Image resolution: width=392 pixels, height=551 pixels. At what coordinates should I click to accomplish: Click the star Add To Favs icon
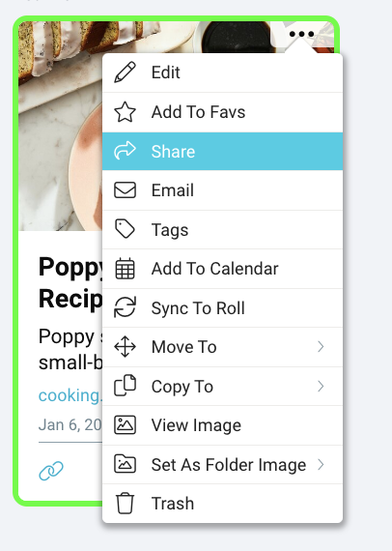pos(125,112)
